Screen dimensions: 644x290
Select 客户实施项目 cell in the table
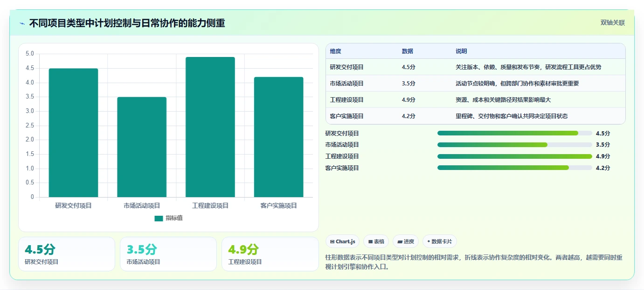347,116
